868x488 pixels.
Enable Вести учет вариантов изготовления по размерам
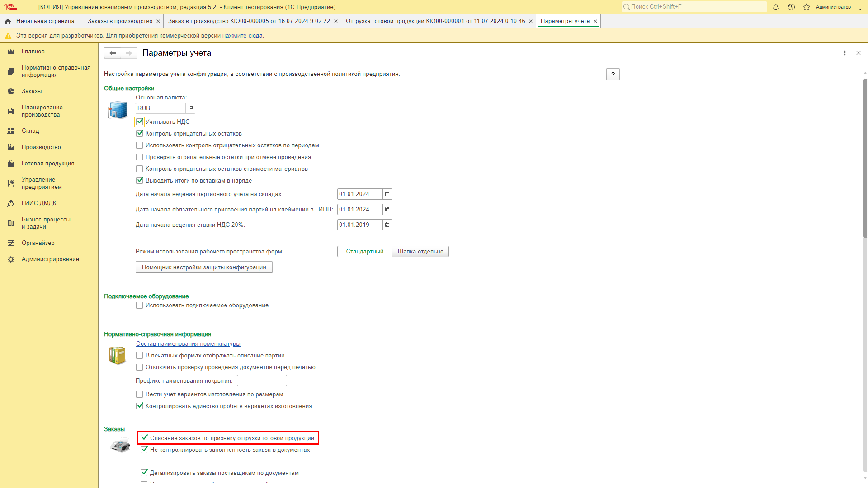pyautogui.click(x=140, y=394)
